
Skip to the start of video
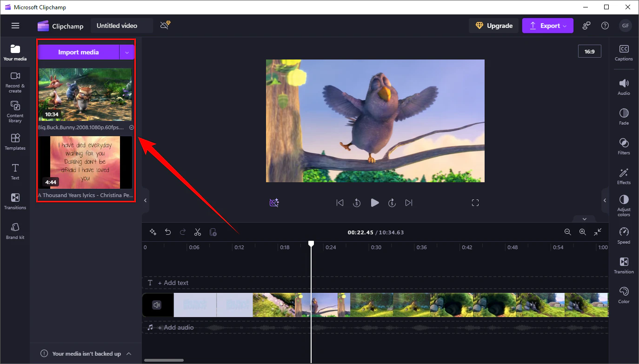coord(340,203)
